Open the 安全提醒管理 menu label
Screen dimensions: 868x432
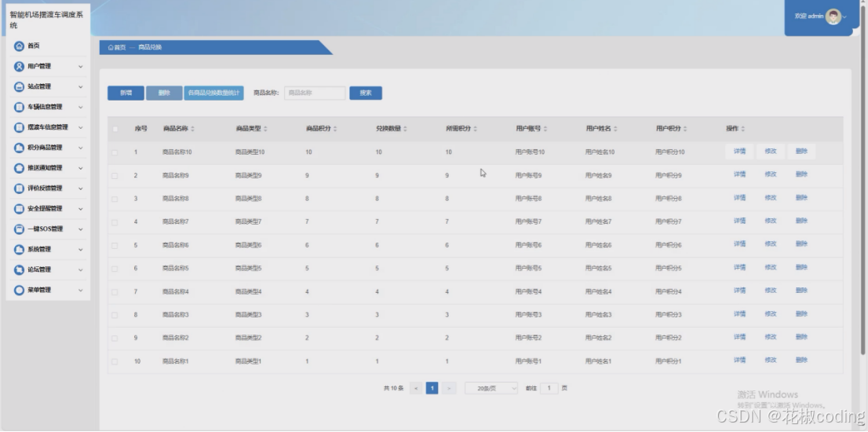pos(45,209)
